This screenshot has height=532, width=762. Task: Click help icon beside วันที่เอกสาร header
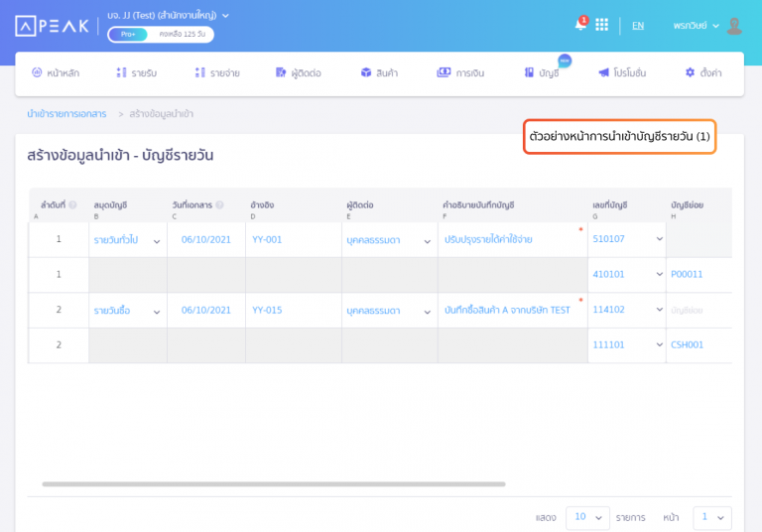[x=219, y=205]
